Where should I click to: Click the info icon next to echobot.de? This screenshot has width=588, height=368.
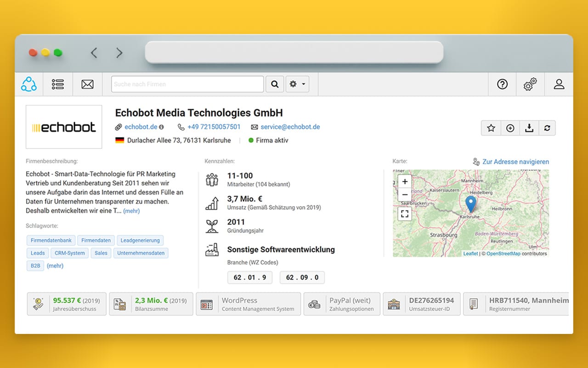point(161,127)
